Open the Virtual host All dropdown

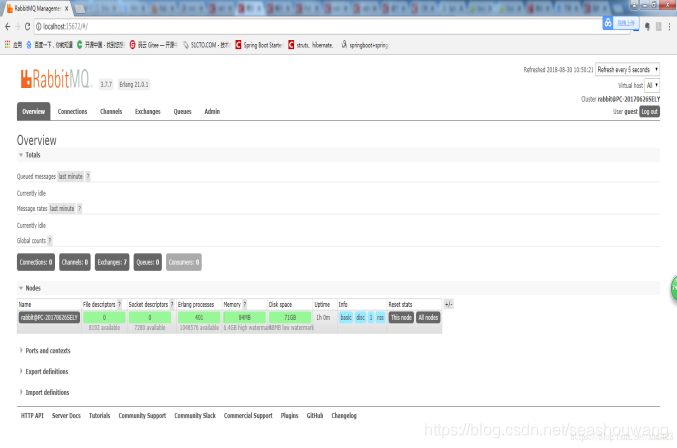tap(652, 85)
